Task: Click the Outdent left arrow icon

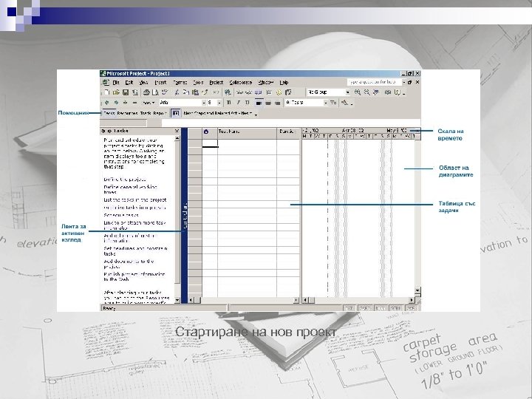Action: click(x=107, y=103)
